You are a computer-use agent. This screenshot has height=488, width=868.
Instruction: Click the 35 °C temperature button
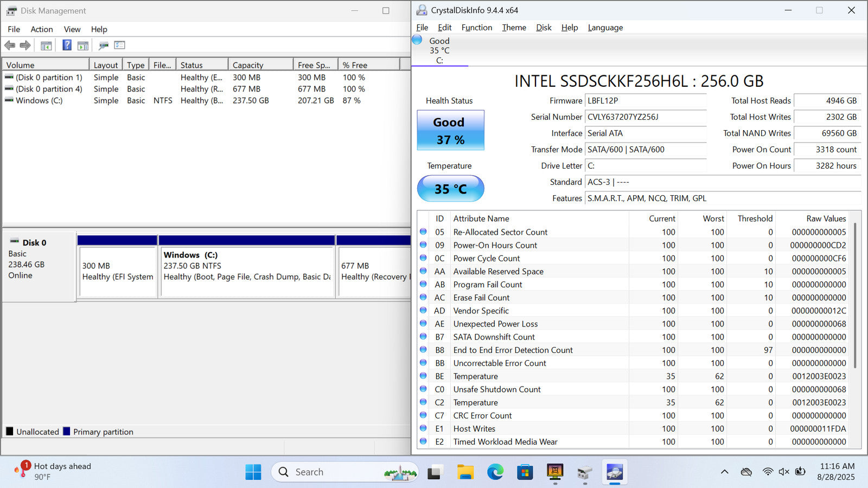(x=450, y=189)
